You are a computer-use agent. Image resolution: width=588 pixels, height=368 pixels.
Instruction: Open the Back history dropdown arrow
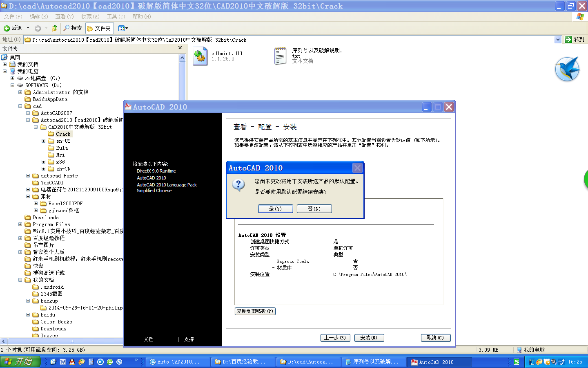click(x=28, y=28)
